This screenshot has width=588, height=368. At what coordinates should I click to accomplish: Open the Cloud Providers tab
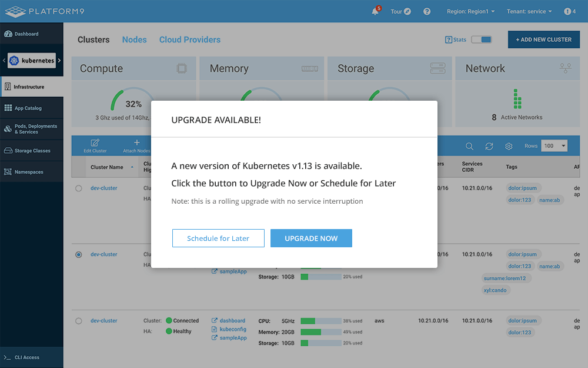[189, 39]
